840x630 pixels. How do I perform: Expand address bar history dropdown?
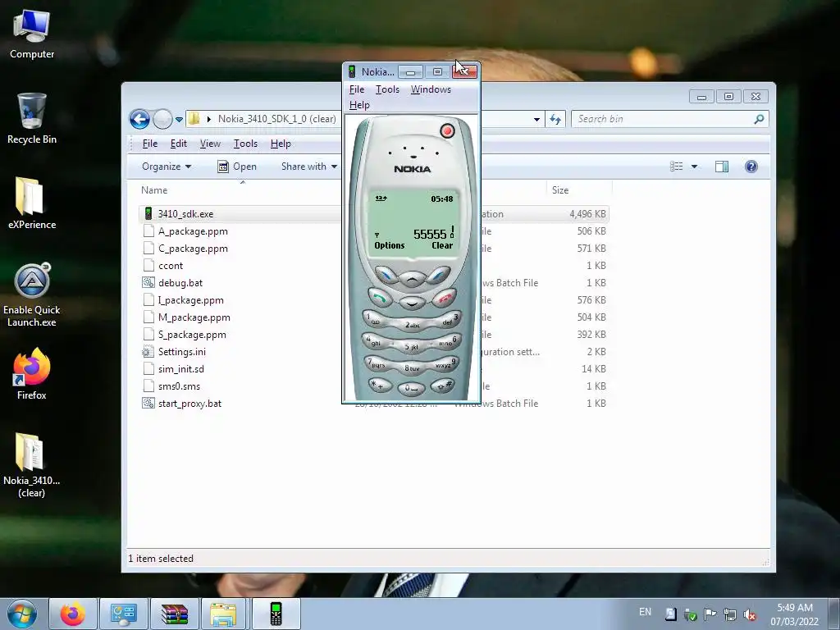[x=536, y=120]
